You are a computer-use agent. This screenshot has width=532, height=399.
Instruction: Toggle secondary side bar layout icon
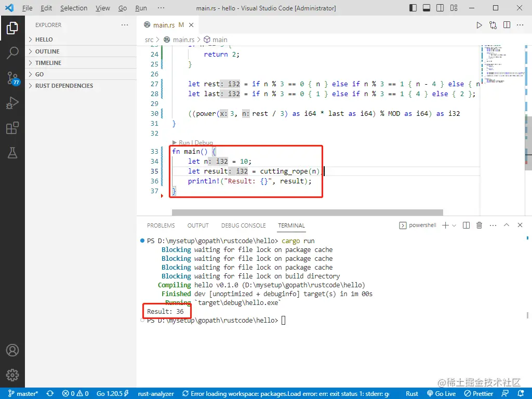[440, 8]
